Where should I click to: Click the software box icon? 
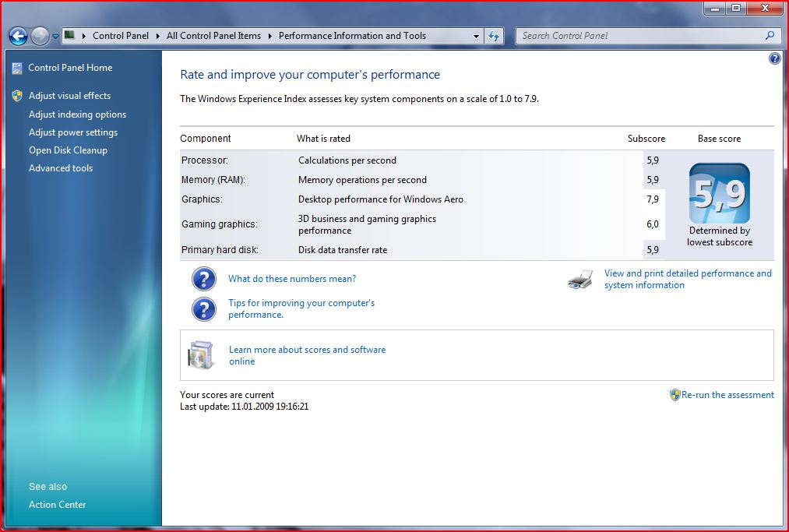201,355
